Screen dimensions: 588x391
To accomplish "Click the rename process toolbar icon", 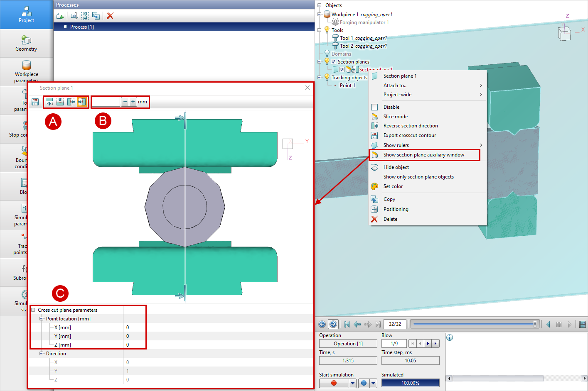I will coord(74,16).
